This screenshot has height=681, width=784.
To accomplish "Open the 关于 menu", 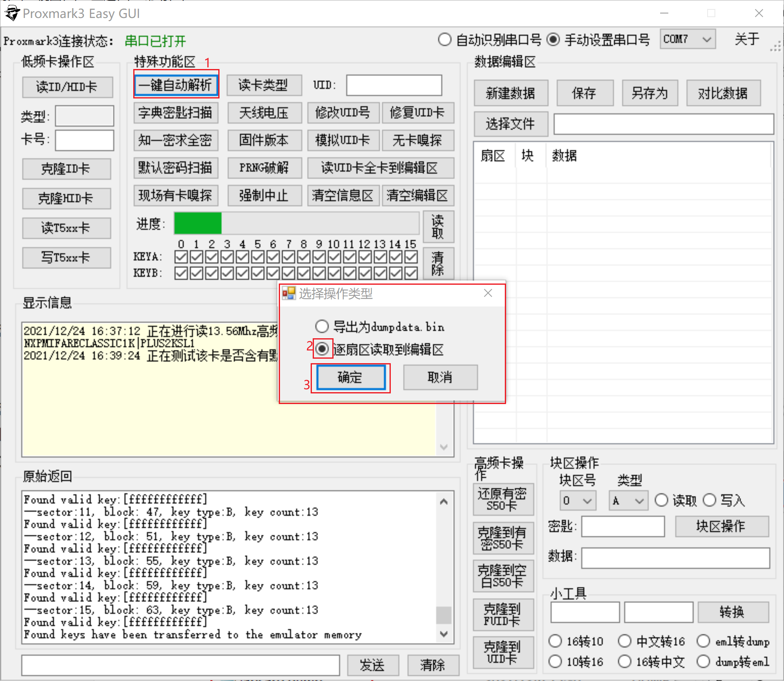I will point(747,39).
